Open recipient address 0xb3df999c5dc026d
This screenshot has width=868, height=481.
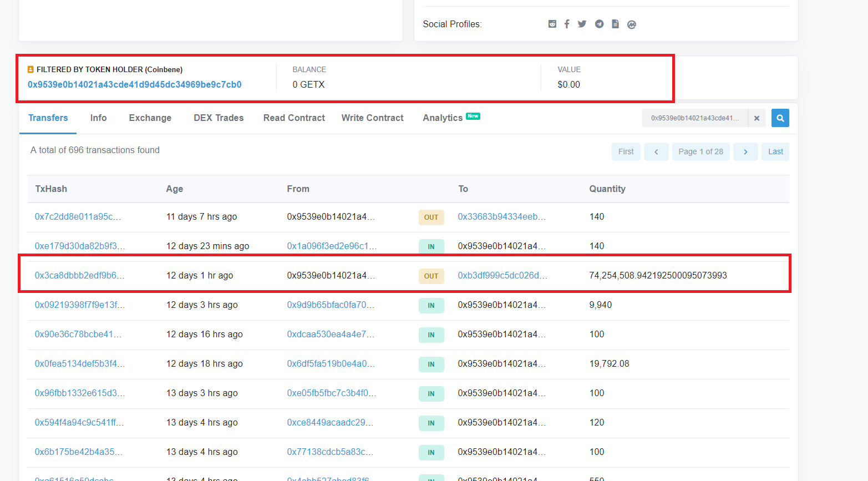(x=502, y=276)
